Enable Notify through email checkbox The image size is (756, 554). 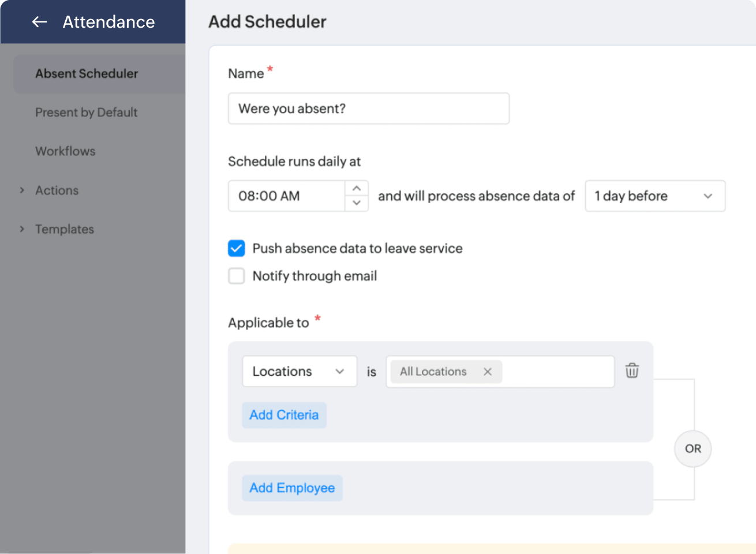(237, 276)
